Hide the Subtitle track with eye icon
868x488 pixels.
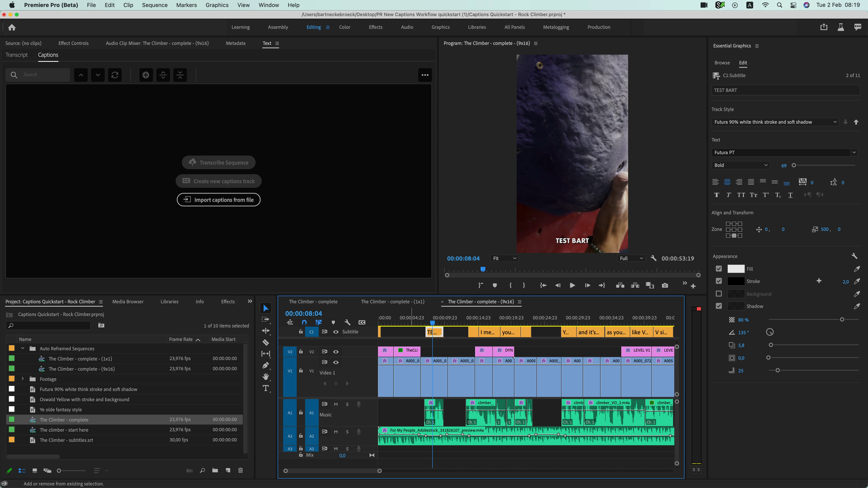[336, 332]
